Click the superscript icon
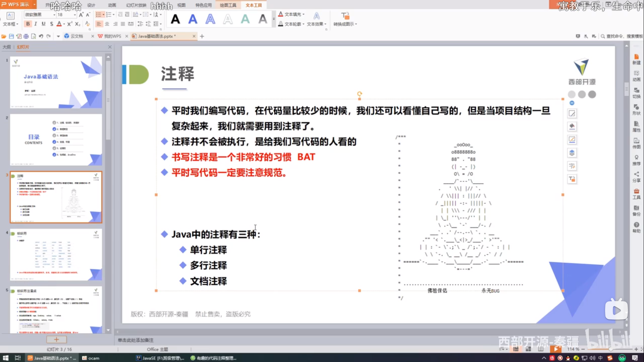This screenshot has width=644, height=362. [x=69, y=24]
